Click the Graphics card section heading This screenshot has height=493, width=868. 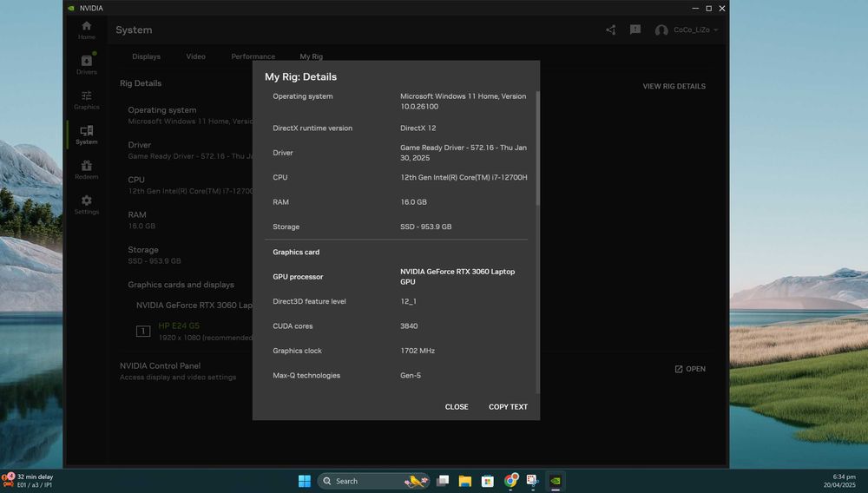click(296, 253)
